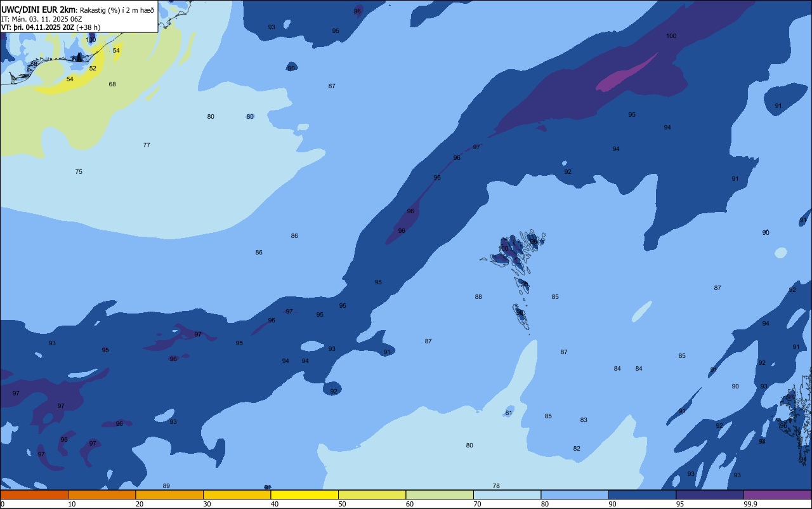This screenshot has width=812, height=509.
Task: Click the light blue 80–90 legend swatch
Action: click(x=575, y=494)
